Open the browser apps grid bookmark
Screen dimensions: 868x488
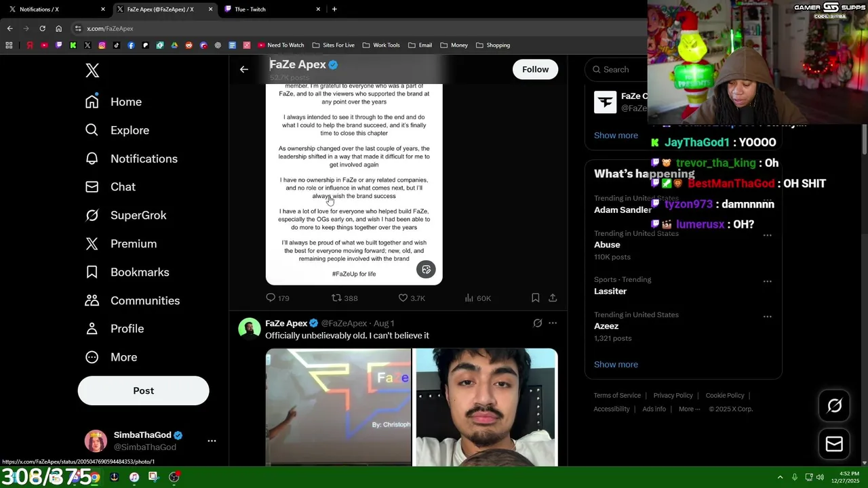tap(9, 45)
